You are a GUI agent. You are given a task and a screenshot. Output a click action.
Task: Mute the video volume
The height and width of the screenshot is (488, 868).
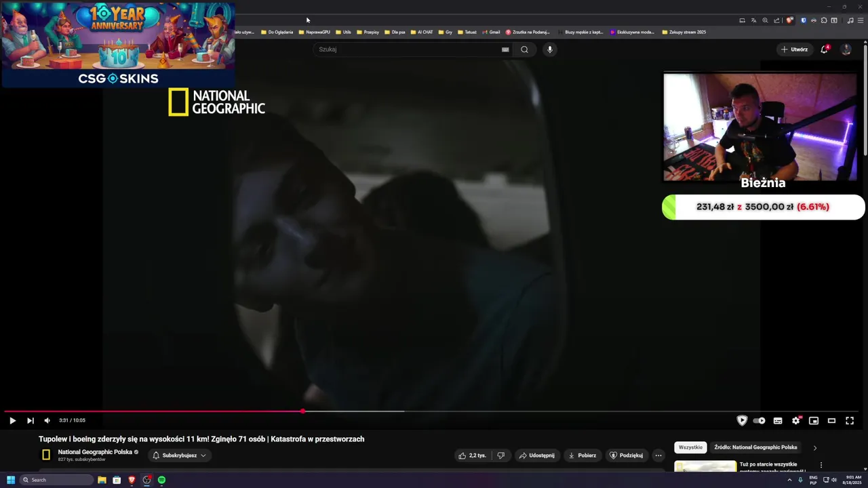pos(47,421)
